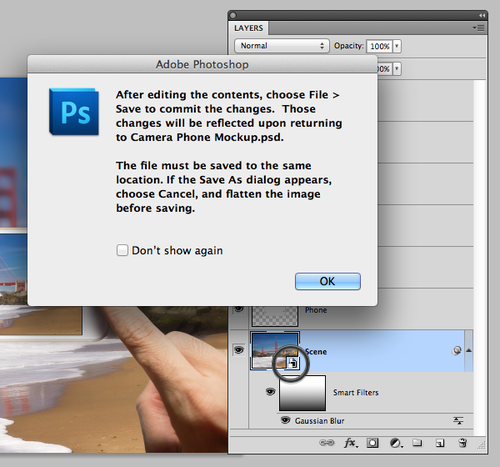This screenshot has height=467, width=500.
Task: Toggle Gaussian Blur filter visibility
Action: pos(285,420)
